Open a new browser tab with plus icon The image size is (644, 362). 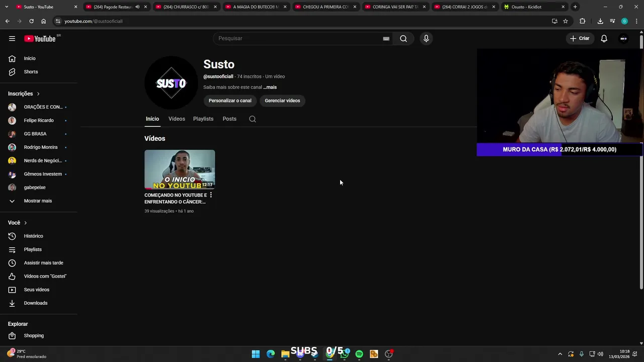[x=575, y=7]
